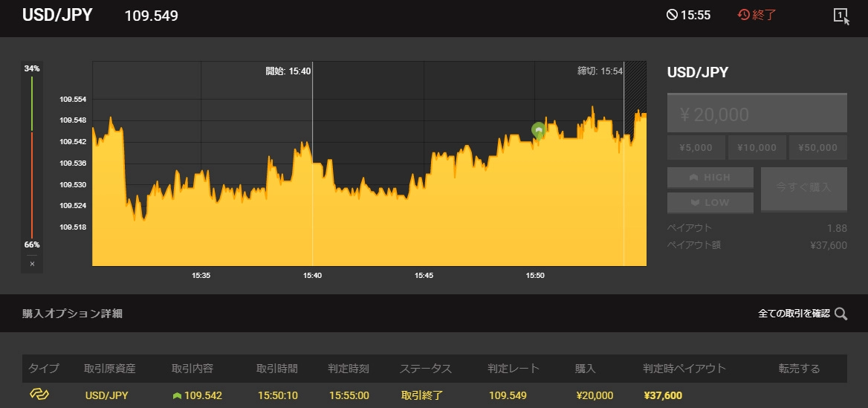The width and height of the screenshot is (868, 408).
Task: Click the 締切: 15:54 deadline marker on chart
Action: (x=600, y=71)
